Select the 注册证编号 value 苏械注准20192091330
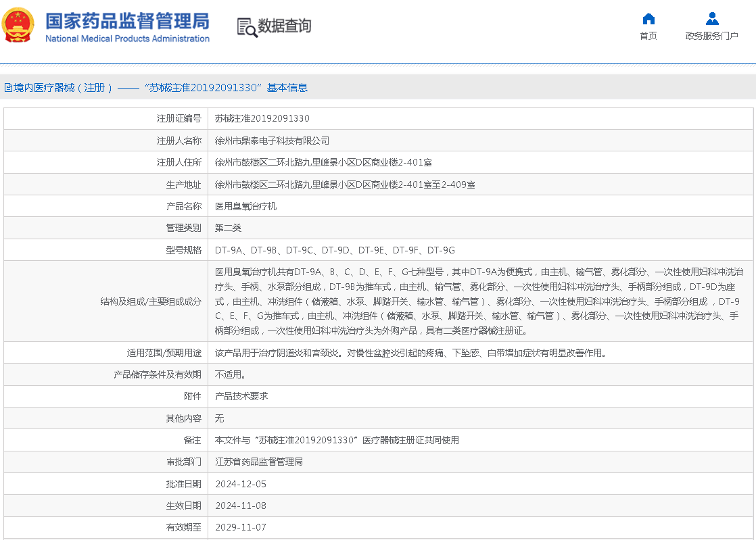 [x=262, y=118]
